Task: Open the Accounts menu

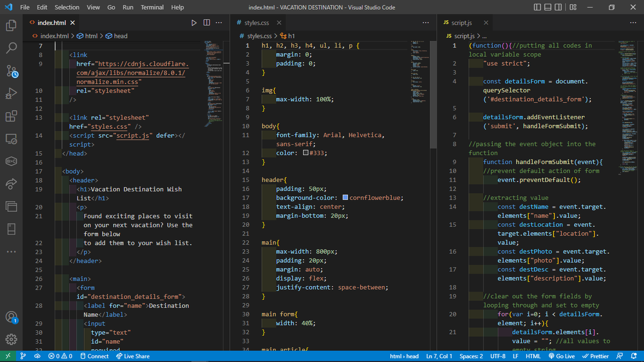Action: coord(12,317)
